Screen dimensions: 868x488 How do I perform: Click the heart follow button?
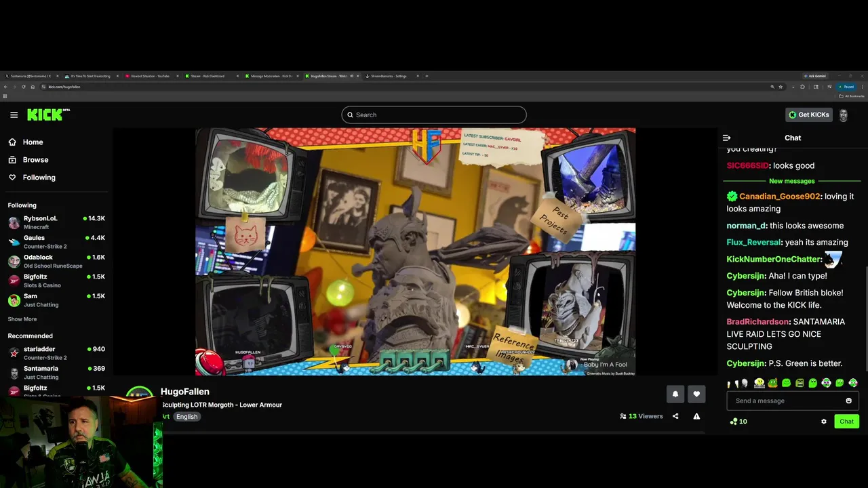696,394
